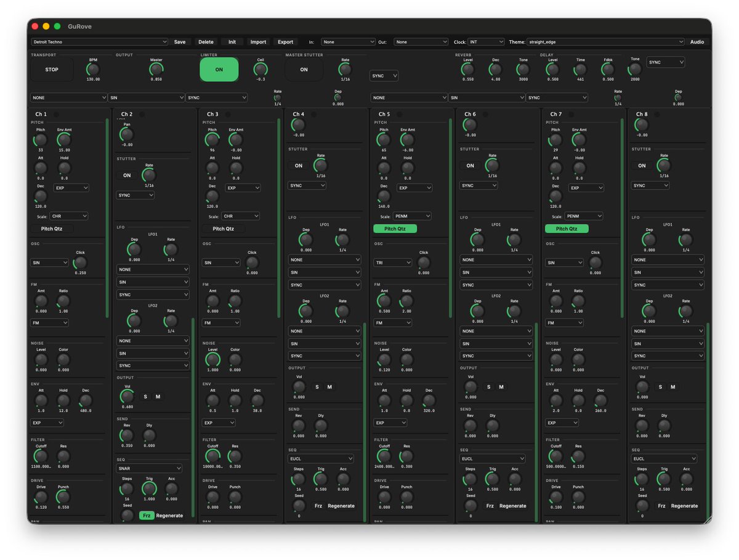
Task: Open the Delay SYNC dropdown
Action: tap(666, 62)
